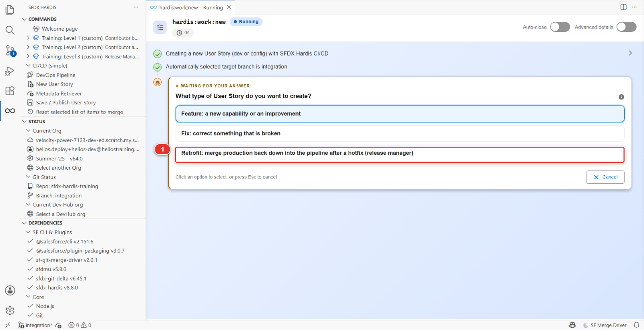
Task: Open Source Control view with one pending change
Action: [x=10, y=50]
